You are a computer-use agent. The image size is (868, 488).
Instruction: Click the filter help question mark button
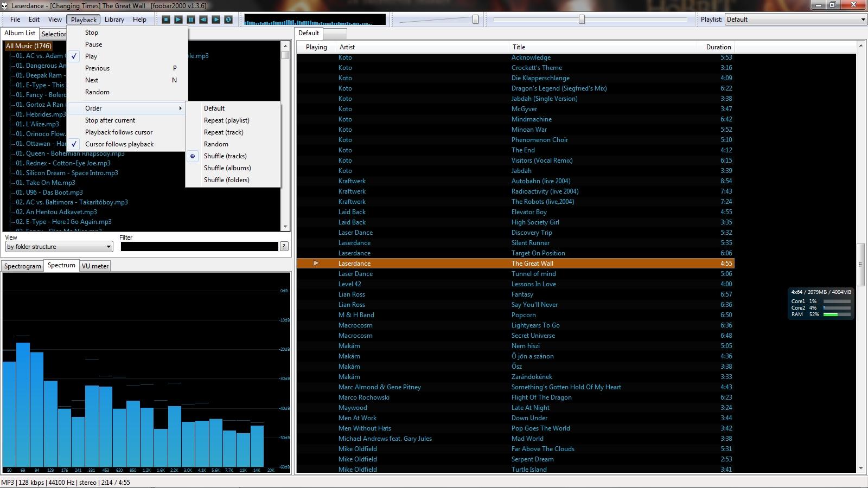284,247
